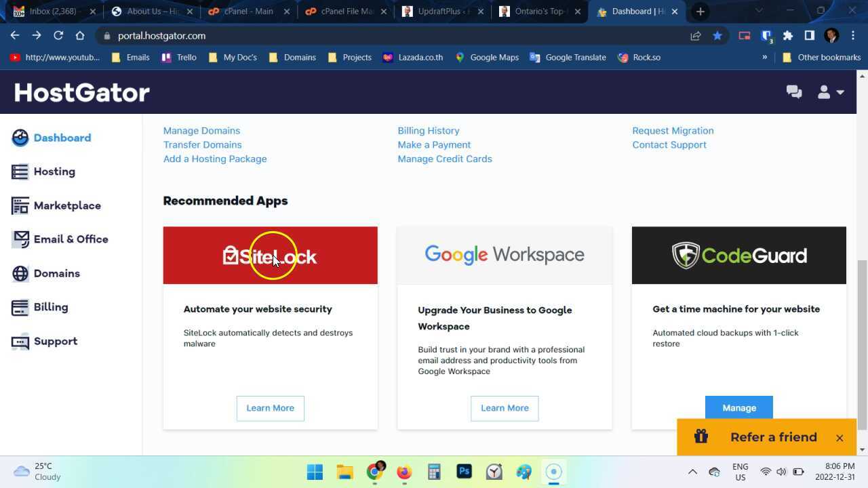This screenshot has height=488, width=868.
Task: Go to browser home page
Action: 80,36
